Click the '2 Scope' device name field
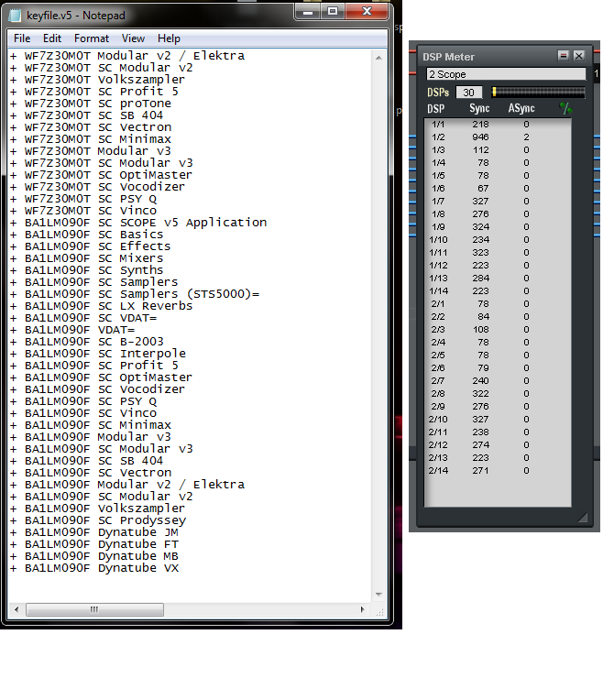 tap(505, 74)
